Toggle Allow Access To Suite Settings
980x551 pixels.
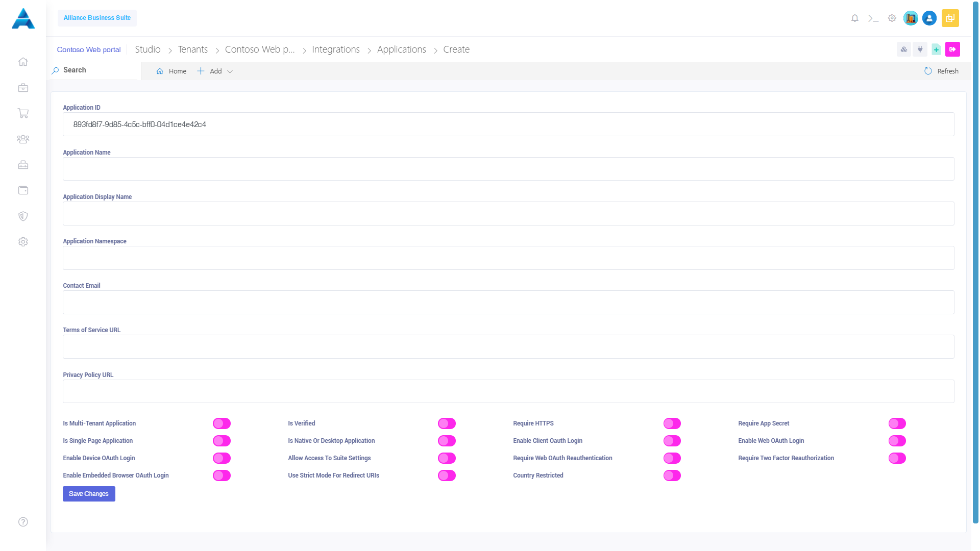point(447,458)
